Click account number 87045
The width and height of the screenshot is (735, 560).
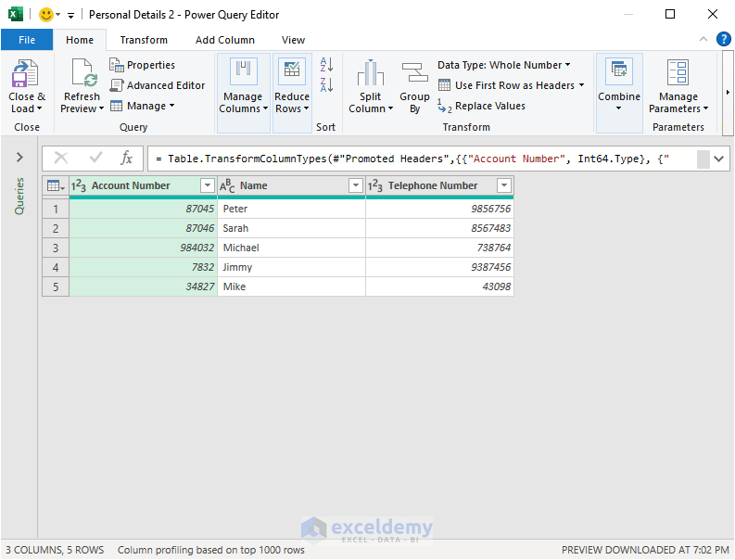click(x=143, y=209)
